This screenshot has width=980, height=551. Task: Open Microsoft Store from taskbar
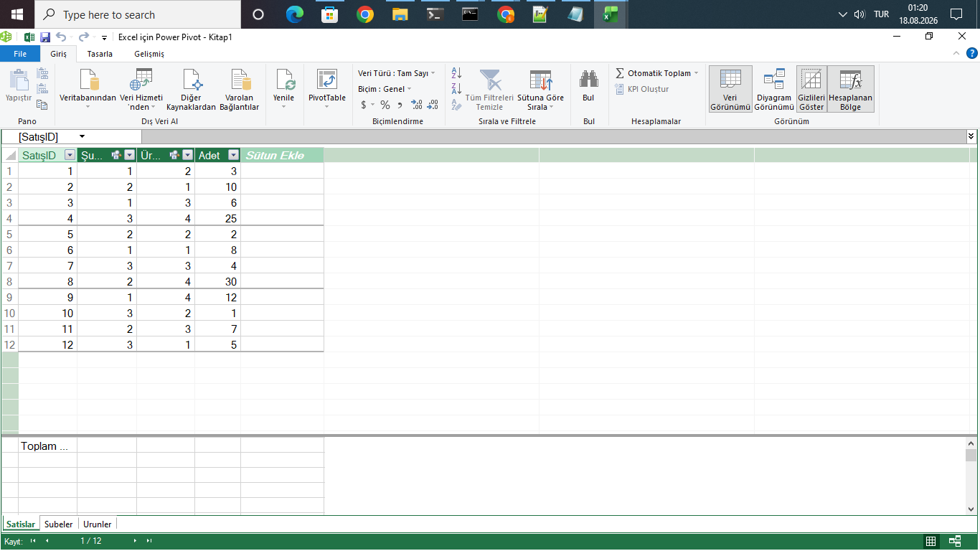point(329,14)
